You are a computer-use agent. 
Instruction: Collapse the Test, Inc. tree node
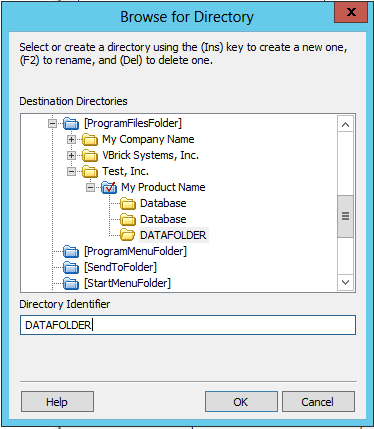(71, 171)
